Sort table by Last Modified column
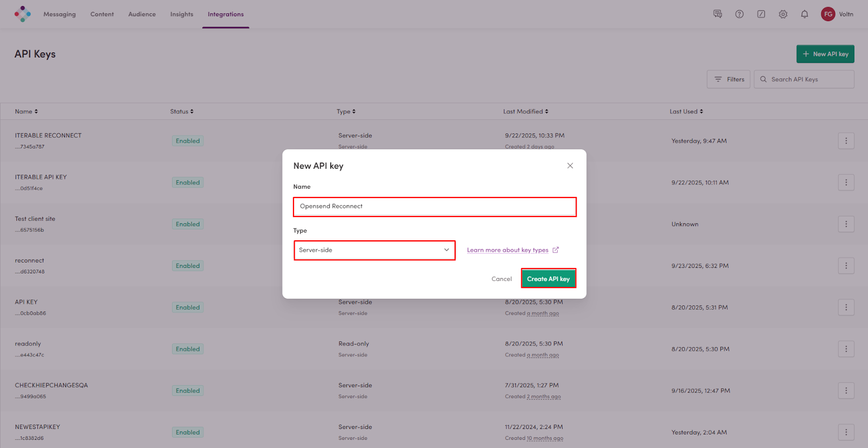This screenshot has height=448, width=868. coord(525,112)
